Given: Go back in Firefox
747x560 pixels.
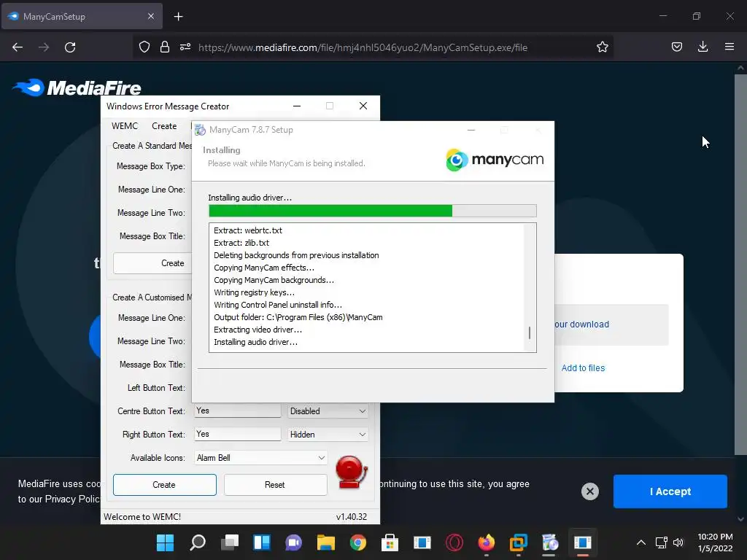Looking at the screenshot, I should click(x=18, y=47).
